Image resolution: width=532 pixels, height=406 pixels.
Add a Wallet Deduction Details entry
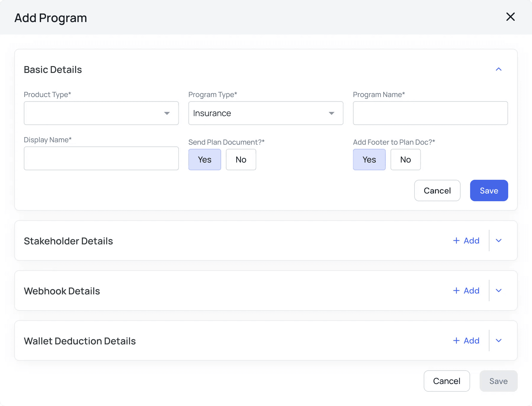(466, 341)
